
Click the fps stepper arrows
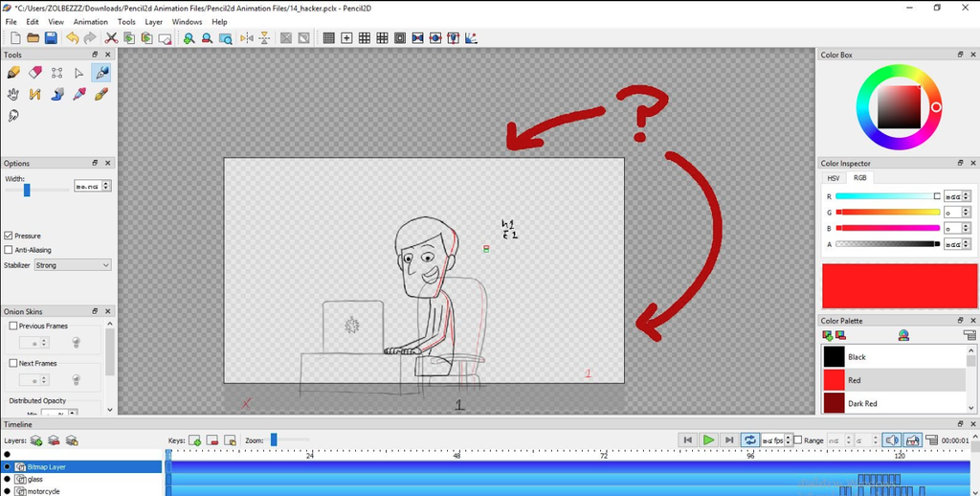(x=789, y=440)
